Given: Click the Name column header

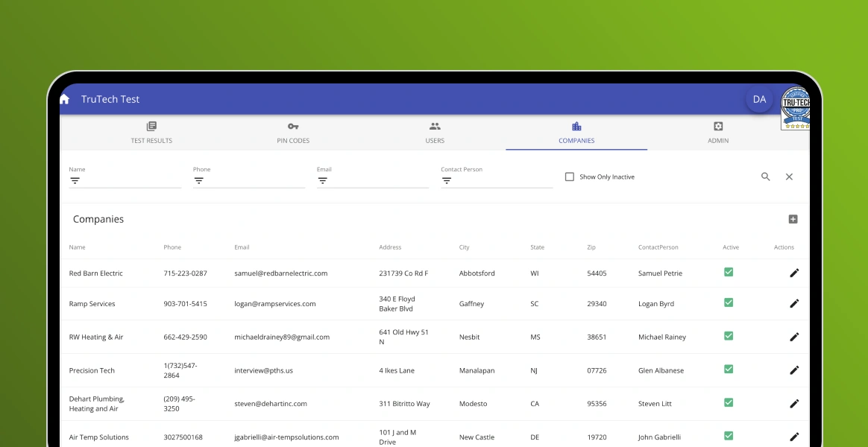Looking at the screenshot, I should tap(78, 247).
